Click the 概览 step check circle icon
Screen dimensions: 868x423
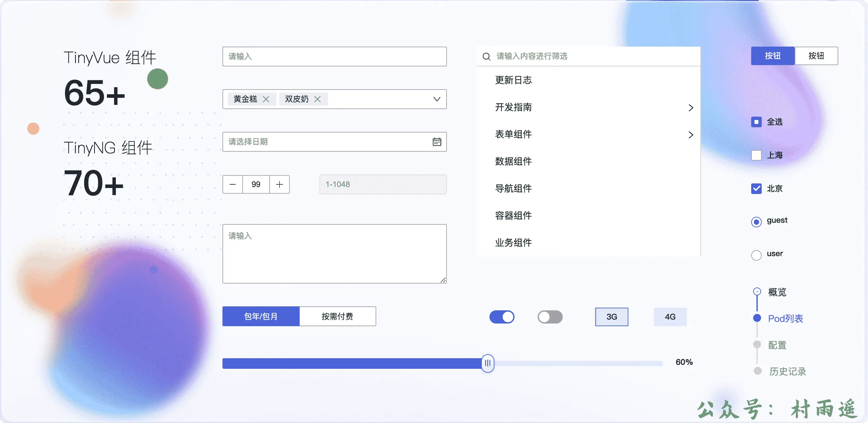[757, 291]
